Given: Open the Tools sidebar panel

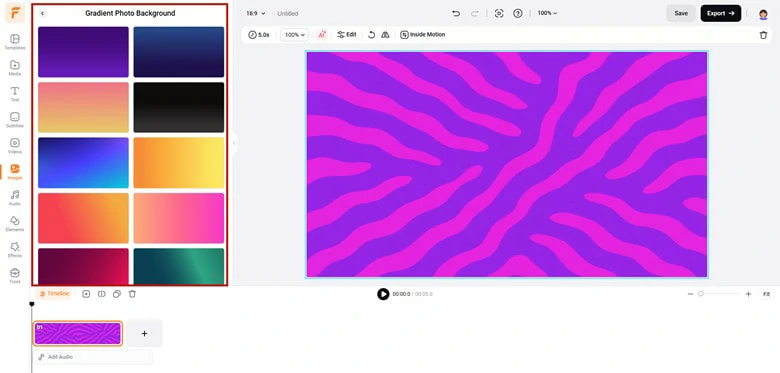Looking at the screenshot, I should pyautogui.click(x=15, y=275).
